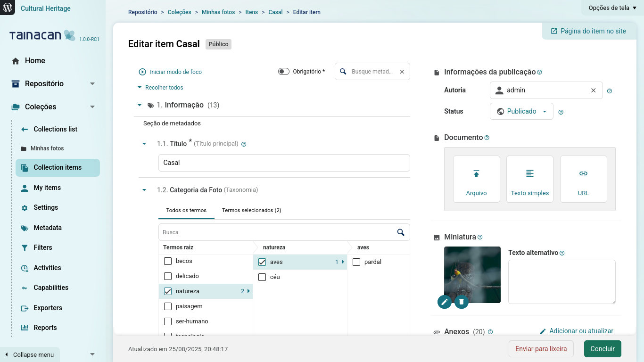644x362 pixels.
Task: Open the Filters section from the sidebar
Action: 42,247
